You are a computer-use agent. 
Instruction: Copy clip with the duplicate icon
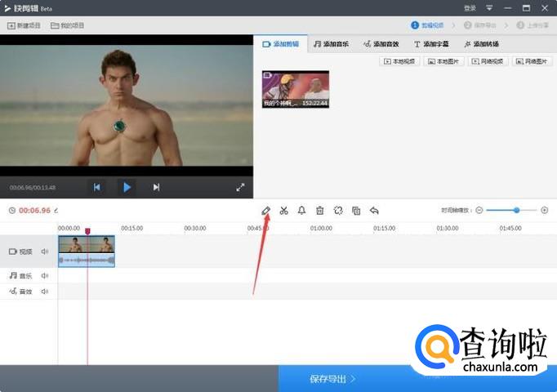point(356,211)
